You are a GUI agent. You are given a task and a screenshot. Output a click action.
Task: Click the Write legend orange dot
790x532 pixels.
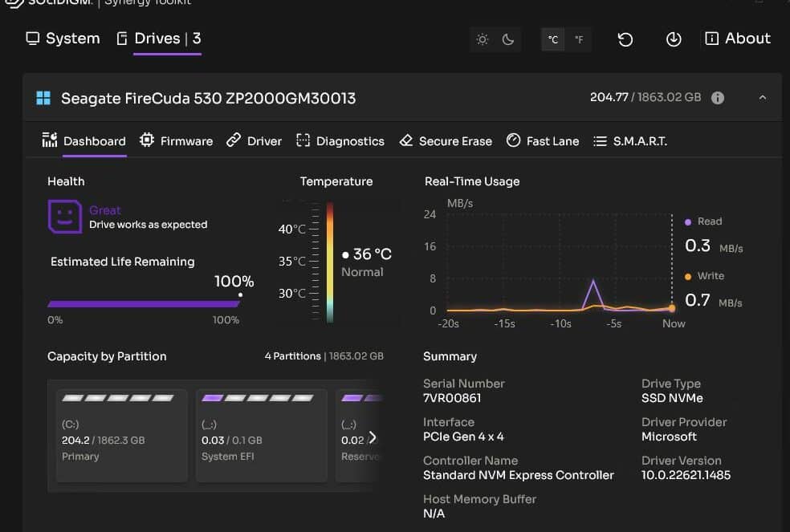pyautogui.click(x=688, y=277)
